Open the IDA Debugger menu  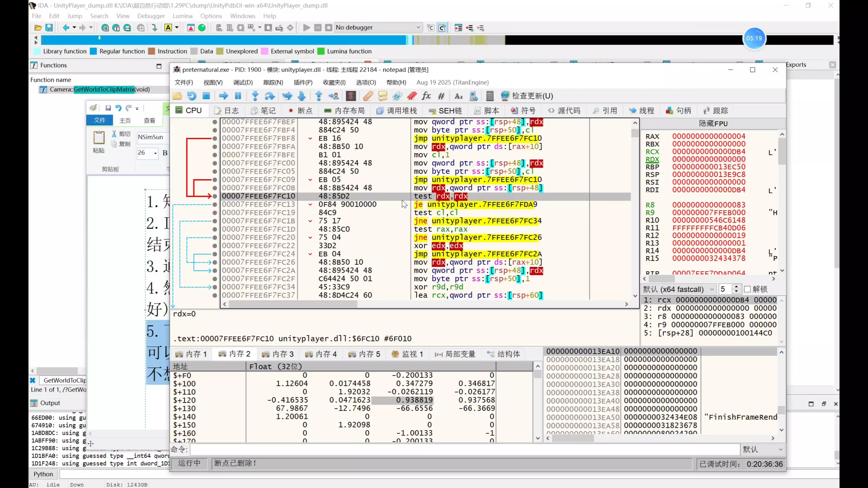(151, 16)
